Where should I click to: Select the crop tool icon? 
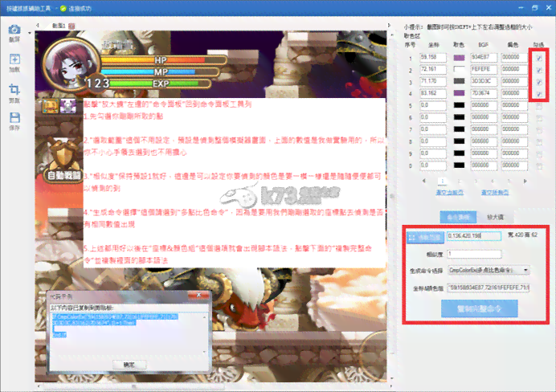(x=14, y=89)
